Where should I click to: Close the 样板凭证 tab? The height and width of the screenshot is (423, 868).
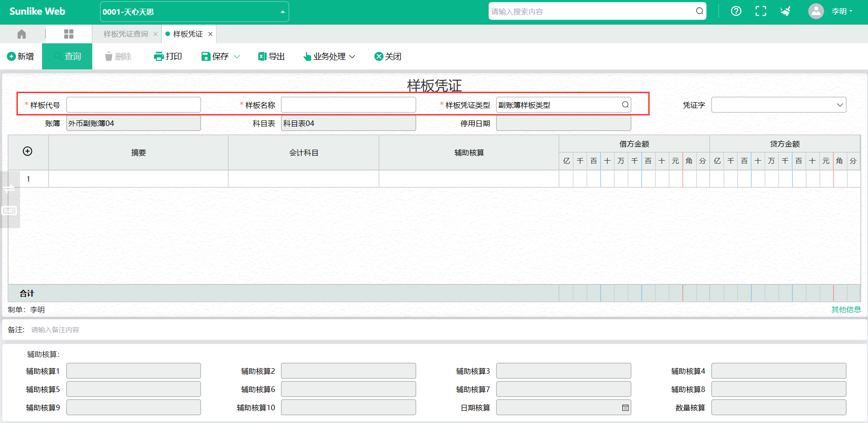(210, 34)
